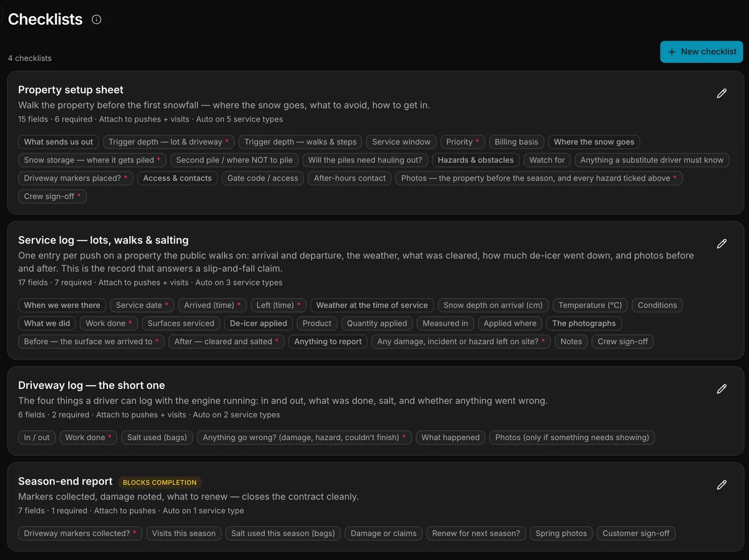Select 'Hazards & obstacles' section chip

476,160
